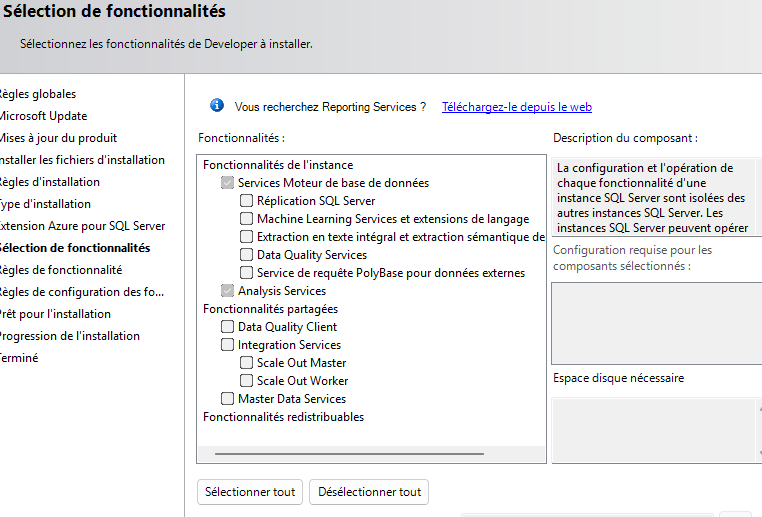Image resolution: width=762 pixels, height=517 pixels.
Task: Open the Microsoft Update step
Action: tap(43, 116)
